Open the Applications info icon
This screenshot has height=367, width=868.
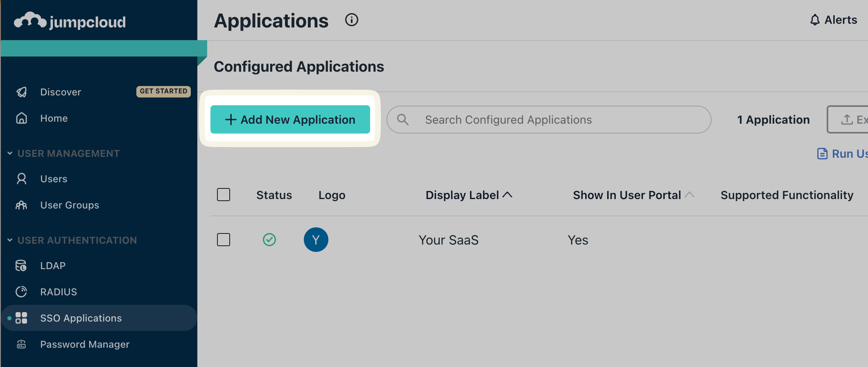coord(351,20)
